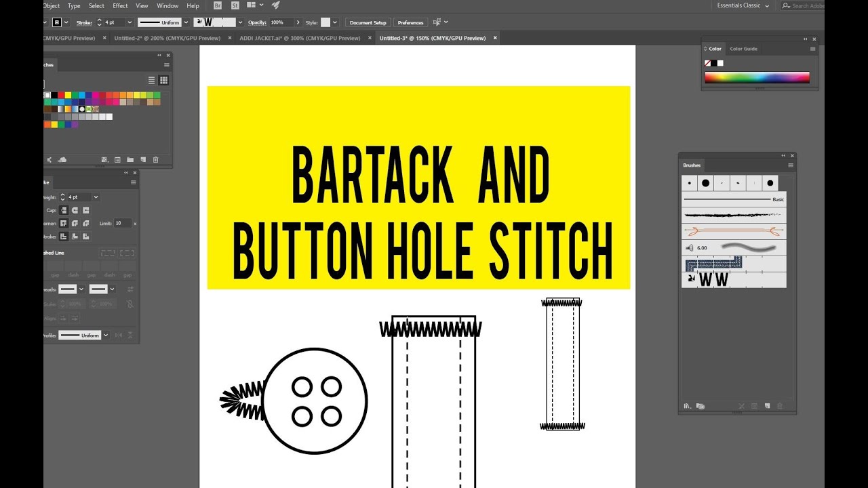Open the Window menu

[167, 5]
